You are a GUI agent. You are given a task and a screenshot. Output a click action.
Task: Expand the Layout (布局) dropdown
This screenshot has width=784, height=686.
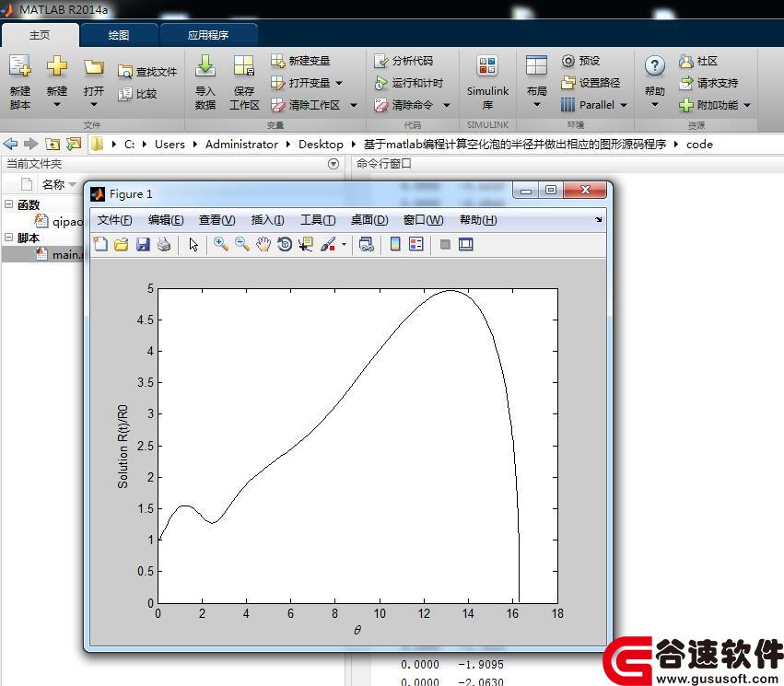536,105
